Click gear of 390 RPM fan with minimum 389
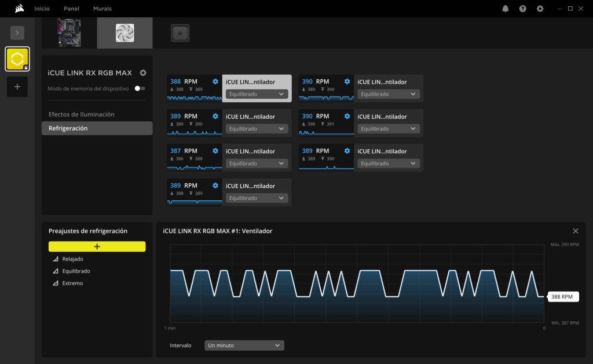Viewport: 593px width, 364px height. [x=347, y=81]
